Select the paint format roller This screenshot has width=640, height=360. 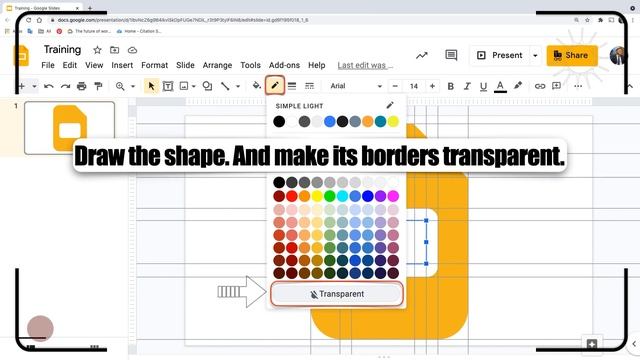tap(98, 86)
